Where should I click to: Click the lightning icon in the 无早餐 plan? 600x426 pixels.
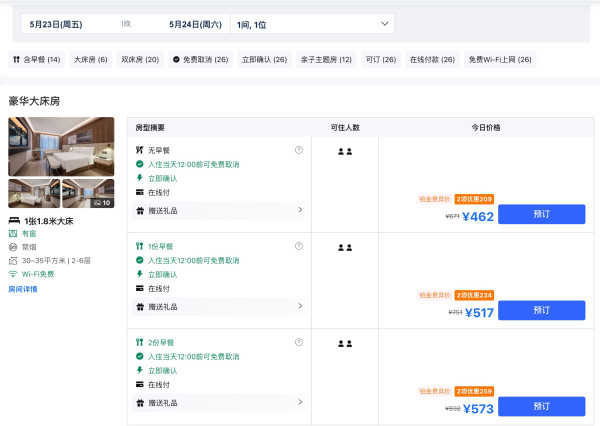[x=140, y=178]
